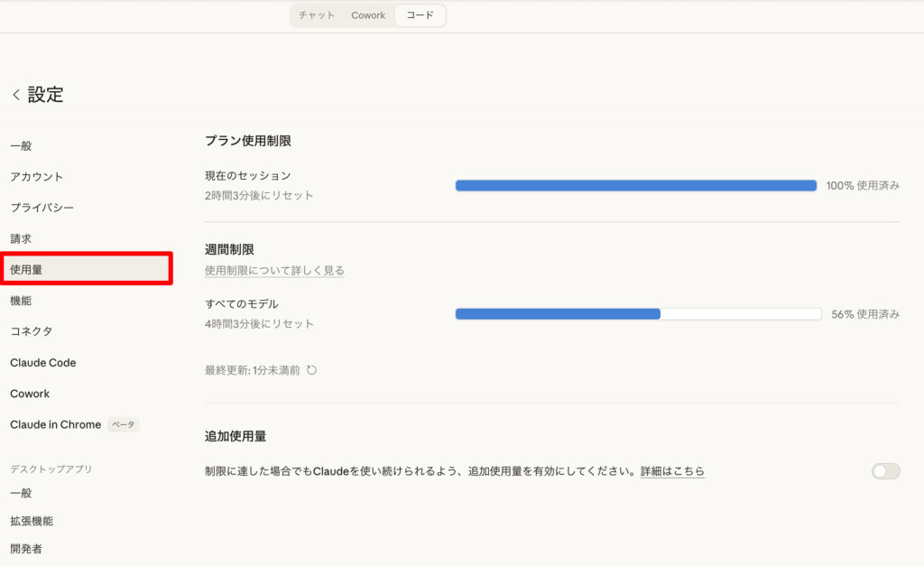The width and height of the screenshot is (924, 566).
Task: Switch to the Cowork tab at top
Action: click(x=368, y=15)
